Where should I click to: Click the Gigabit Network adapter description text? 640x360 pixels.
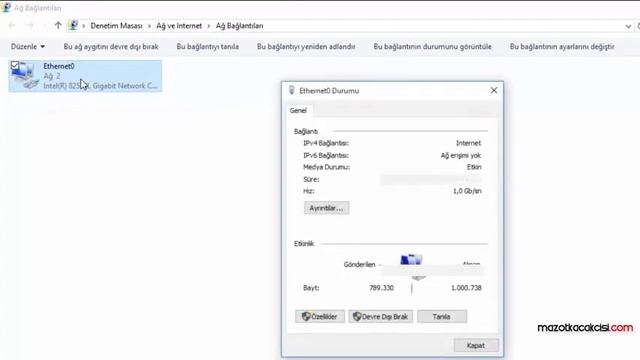100,86
